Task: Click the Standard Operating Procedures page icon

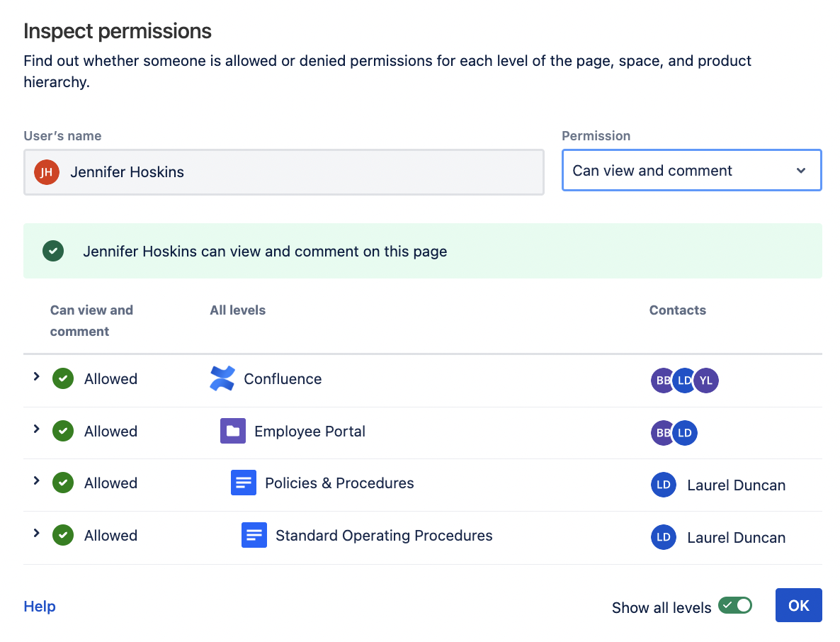Action: 254,535
